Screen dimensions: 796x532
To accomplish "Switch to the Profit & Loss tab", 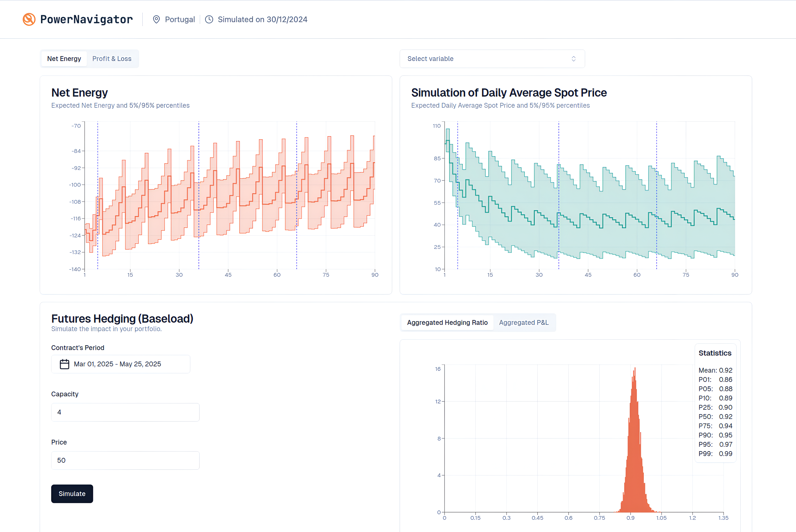I will tap(112, 59).
